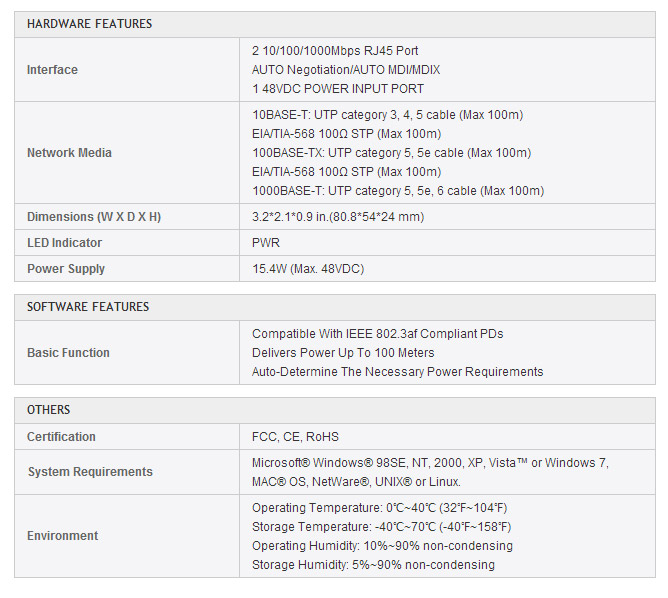Click the SOFTWARE FEATURES section header

[x=88, y=307]
